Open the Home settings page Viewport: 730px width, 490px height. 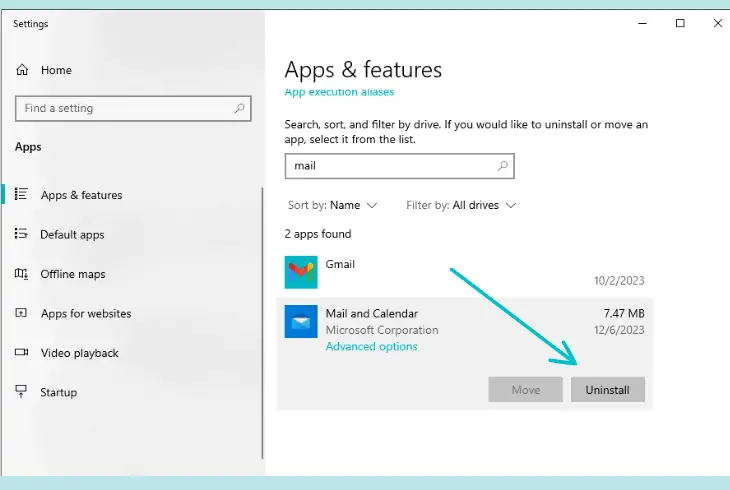[56, 70]
